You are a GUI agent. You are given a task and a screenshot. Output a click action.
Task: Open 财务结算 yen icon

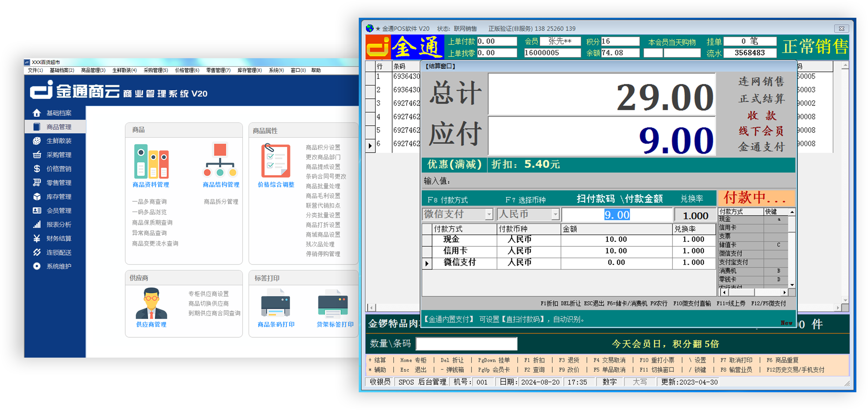point(37,239)
